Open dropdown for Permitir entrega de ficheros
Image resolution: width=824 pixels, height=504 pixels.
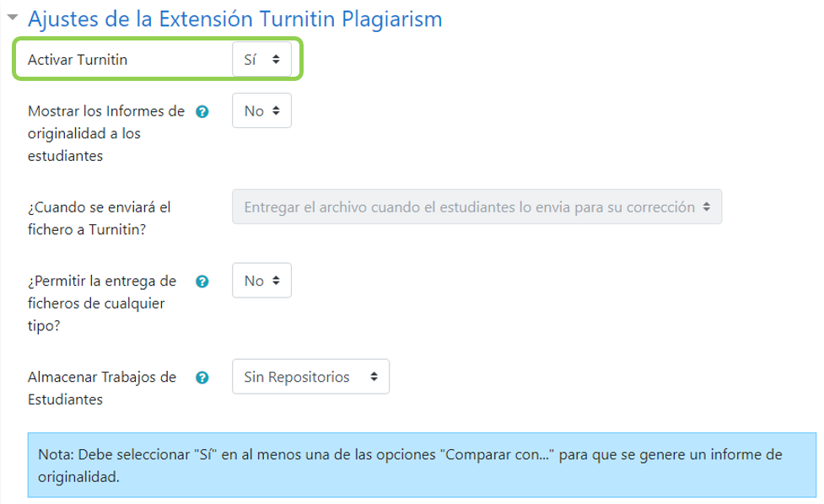(x=261, y=281)
